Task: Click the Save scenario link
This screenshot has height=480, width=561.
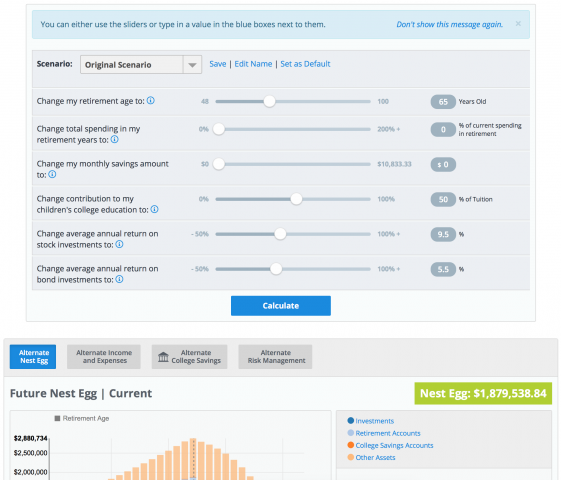Action: pyautogui.click(x=218, y=64)
